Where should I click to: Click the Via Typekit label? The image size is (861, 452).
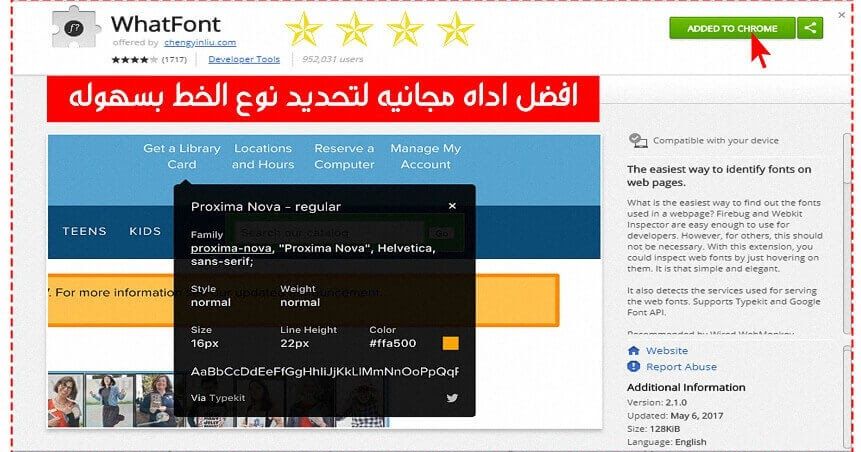(x=218, y=398)
